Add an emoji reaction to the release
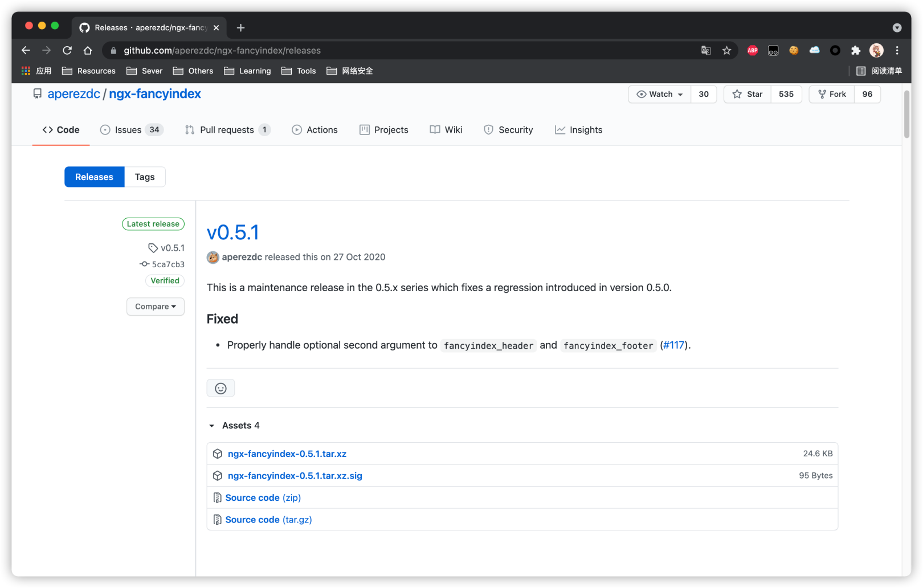923x588 pixels. tap(220, 388)
